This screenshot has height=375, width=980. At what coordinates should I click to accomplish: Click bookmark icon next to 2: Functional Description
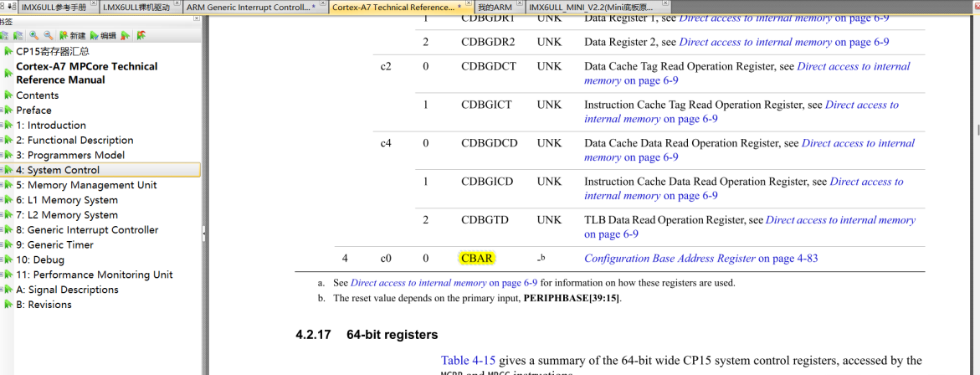pos(8,140)
